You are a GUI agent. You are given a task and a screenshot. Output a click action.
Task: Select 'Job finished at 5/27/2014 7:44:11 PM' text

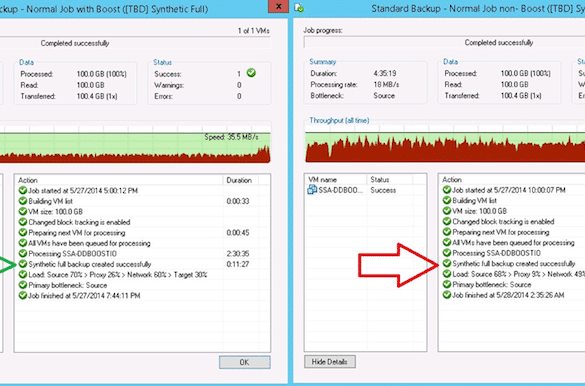click(x=85, y=296)
